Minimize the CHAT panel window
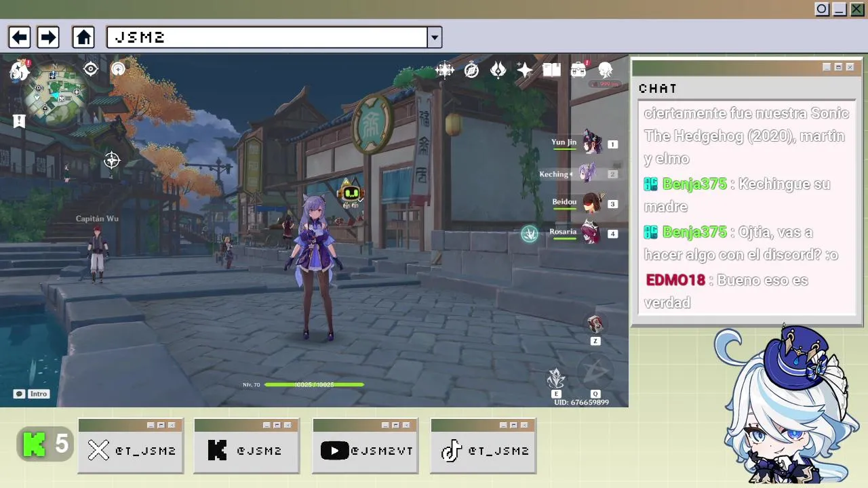 pos(827,67)
